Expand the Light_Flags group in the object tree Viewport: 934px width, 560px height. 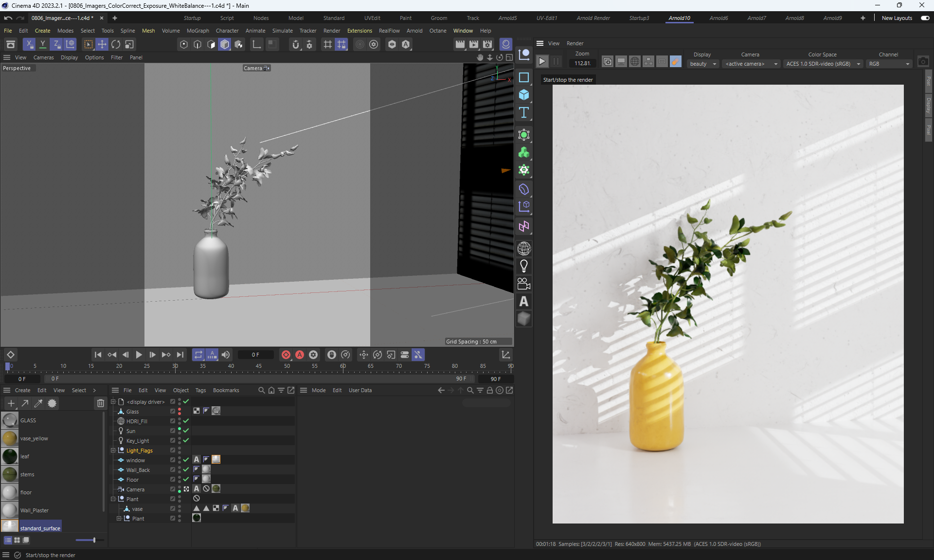pos(113,450)
